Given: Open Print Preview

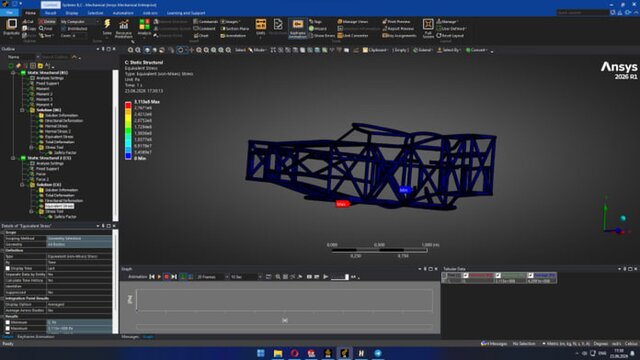Looking at the screenshot, I should click(x=396, y=22).
